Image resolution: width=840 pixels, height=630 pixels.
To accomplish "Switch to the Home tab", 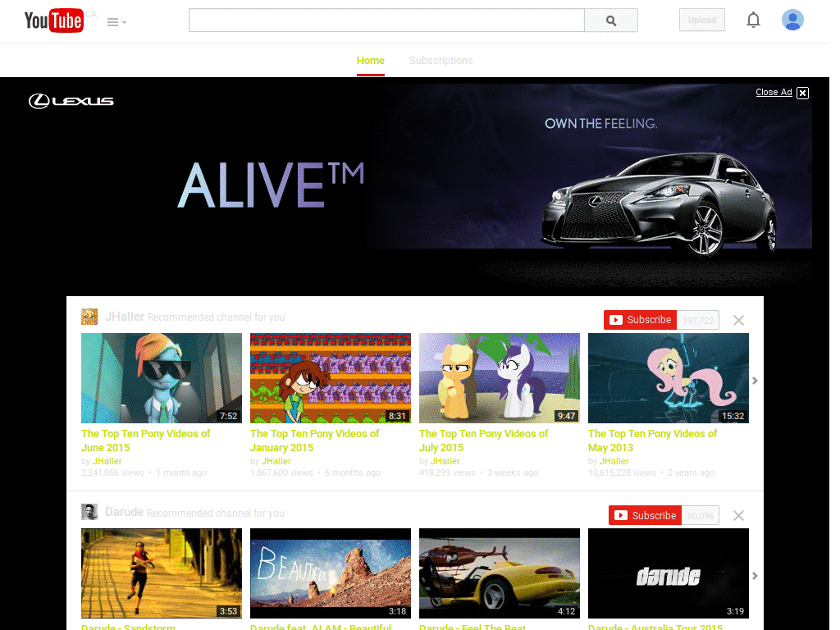I will point(371,61).
